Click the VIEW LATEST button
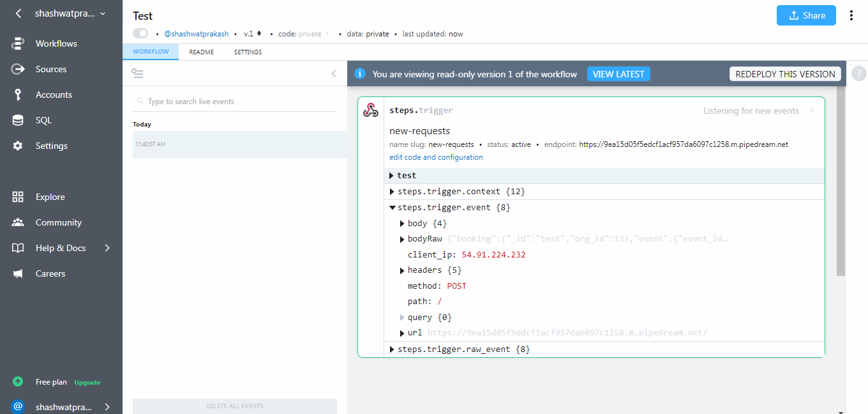The height and width of the screenshot is (414, 868). click(x=618, y=74)
